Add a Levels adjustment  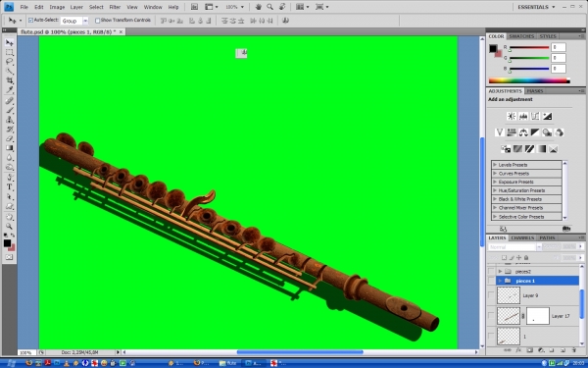click(x=523, y=117)
